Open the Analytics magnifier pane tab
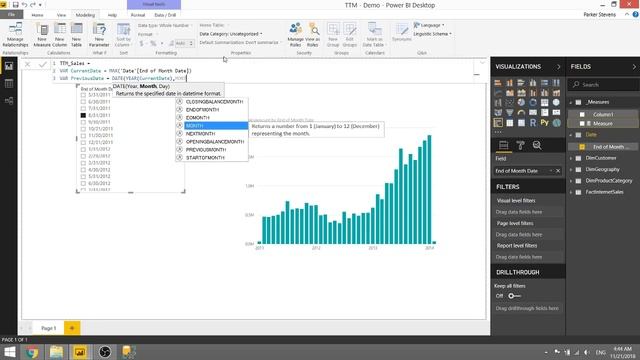640x360 pixels. tap(537, 145)
